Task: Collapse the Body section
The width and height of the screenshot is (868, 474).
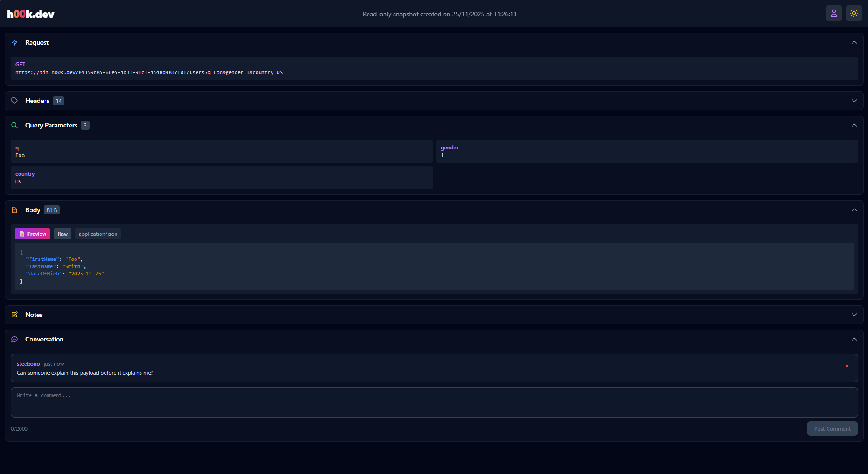Action: (854, 210)
